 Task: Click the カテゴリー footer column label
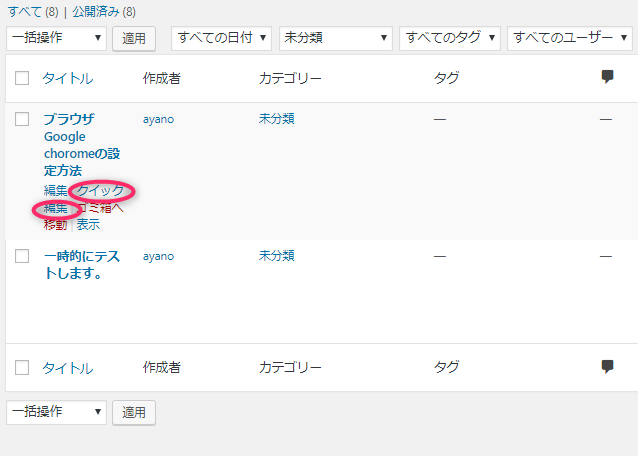coord(290,367)
